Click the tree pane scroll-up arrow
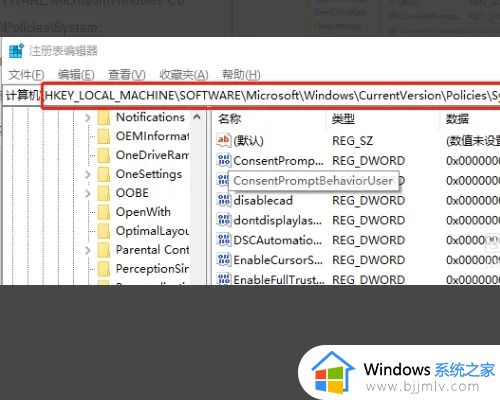The height and width of the screenshot is (400, 500). [x=197, y=117]
